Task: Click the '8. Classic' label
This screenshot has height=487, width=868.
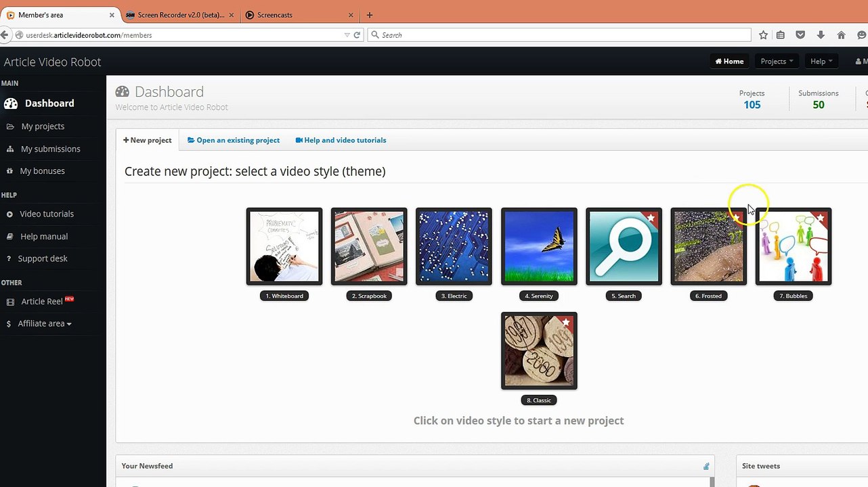Action: click(539, 400)
